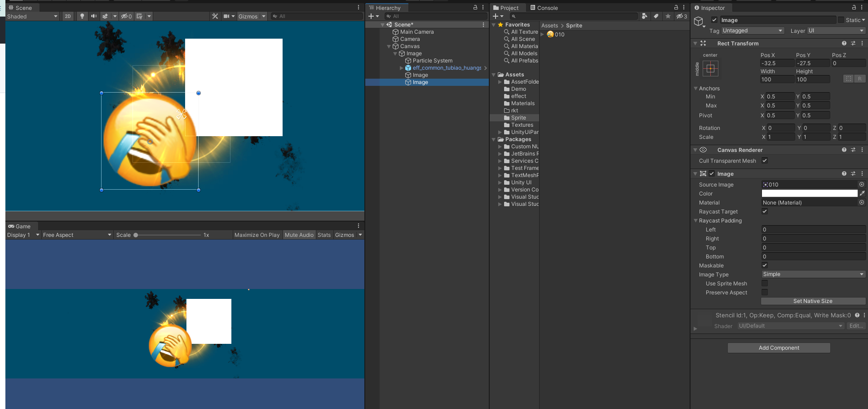This screenshot has height=409, width=868.
Task: Lock the Hierarchy panel
Action: point(475,8)
